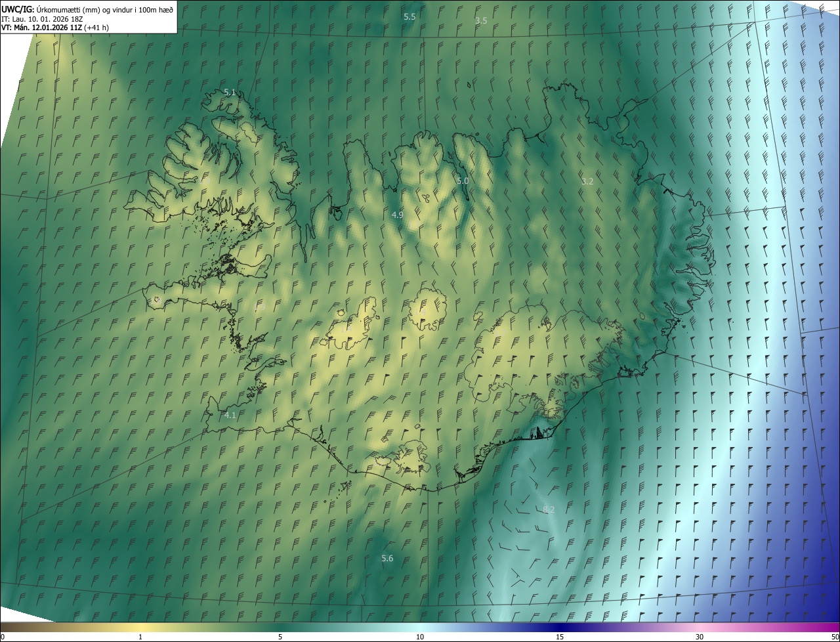Click the color scale tick labeled 0
This screenshot has width=840, height=642.
[x=3, y=637]
